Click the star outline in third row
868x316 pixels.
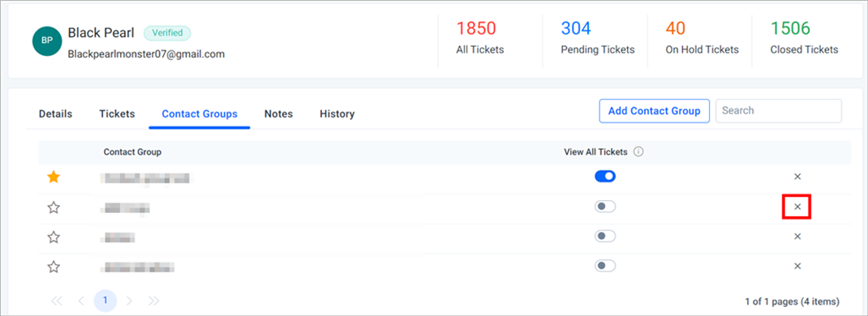[54, 237]
